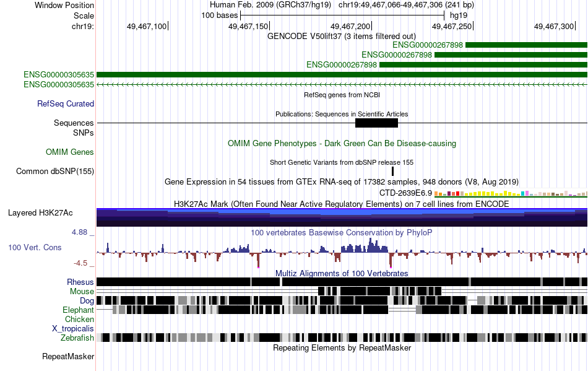Click the H3K27Ac Mark track title
This screenshot has height=371, width=588.
pos(342,204)
